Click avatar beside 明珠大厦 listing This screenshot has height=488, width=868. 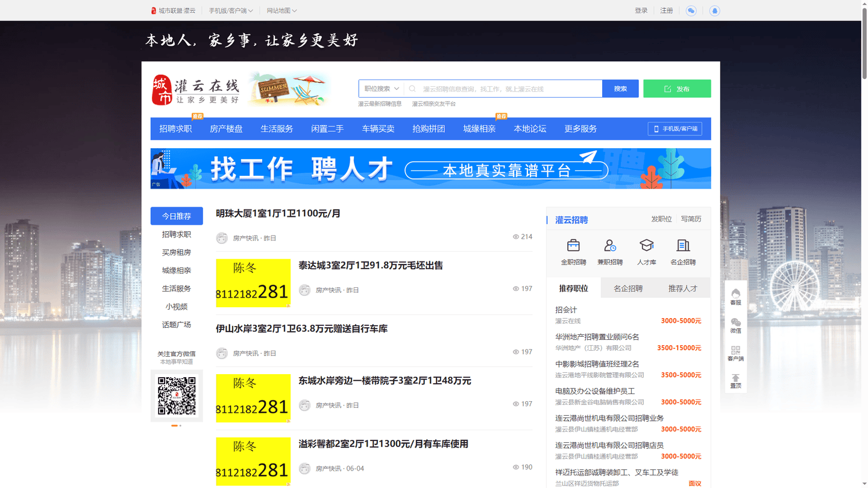point(222,238)
